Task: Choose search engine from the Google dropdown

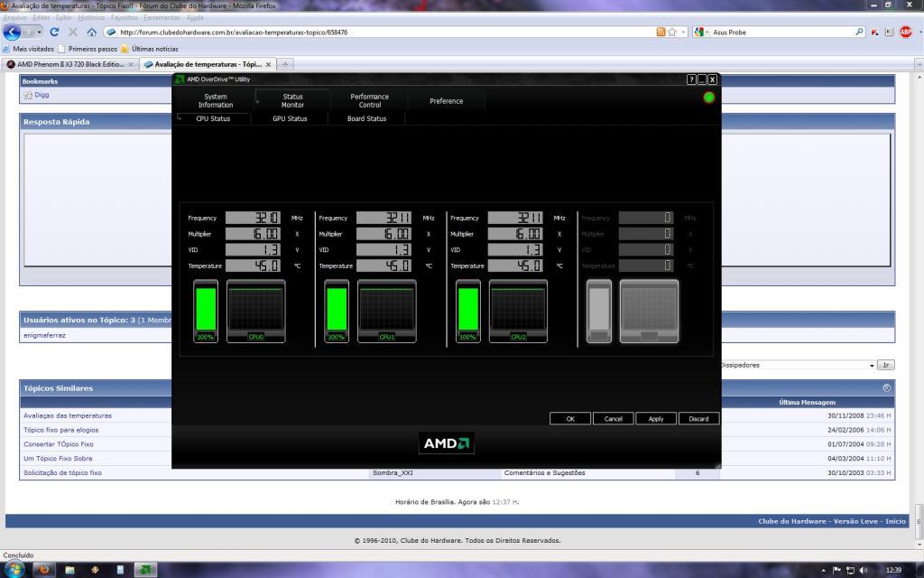Action: 701,32
